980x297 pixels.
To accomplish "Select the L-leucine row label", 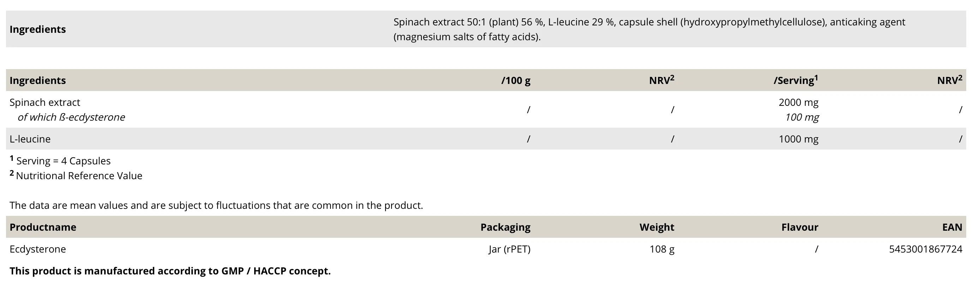I will tap(30, 139).
